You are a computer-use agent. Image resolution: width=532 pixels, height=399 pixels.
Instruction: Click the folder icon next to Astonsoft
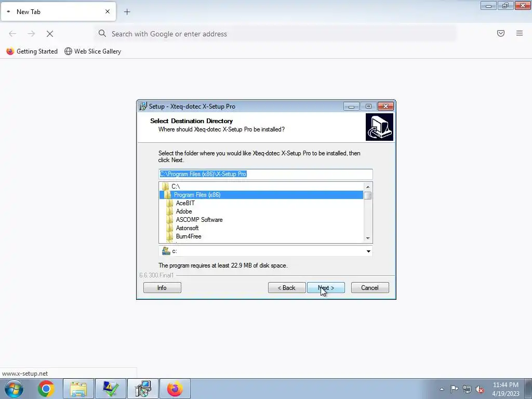pos(170,228)
